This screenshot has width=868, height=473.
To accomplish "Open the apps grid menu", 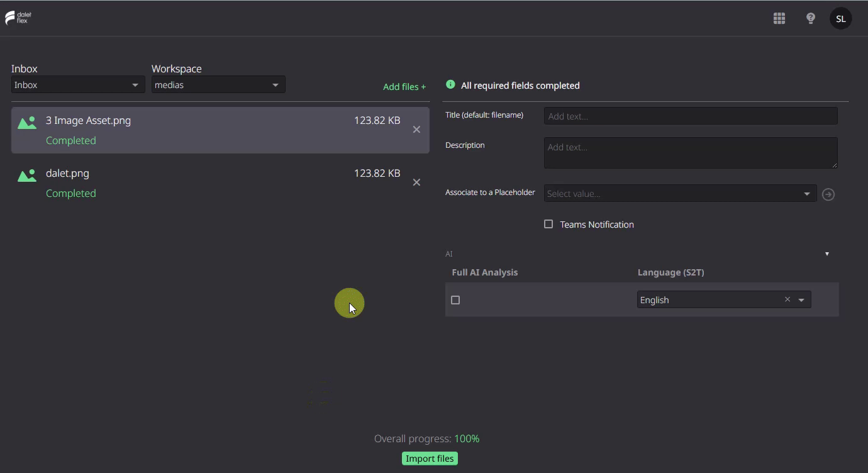I will pos(779,18).
